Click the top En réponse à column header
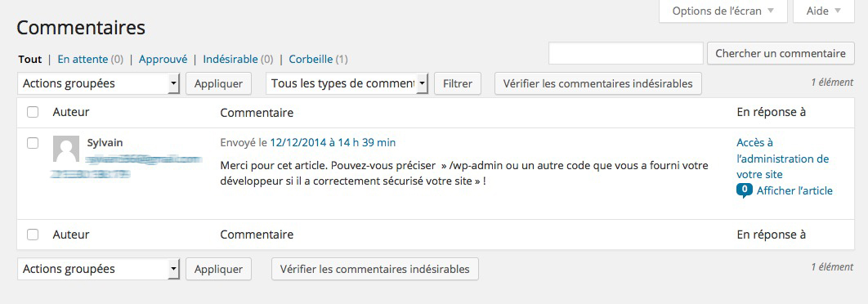The height and width of the screenshot is (304, 868). 771,113
